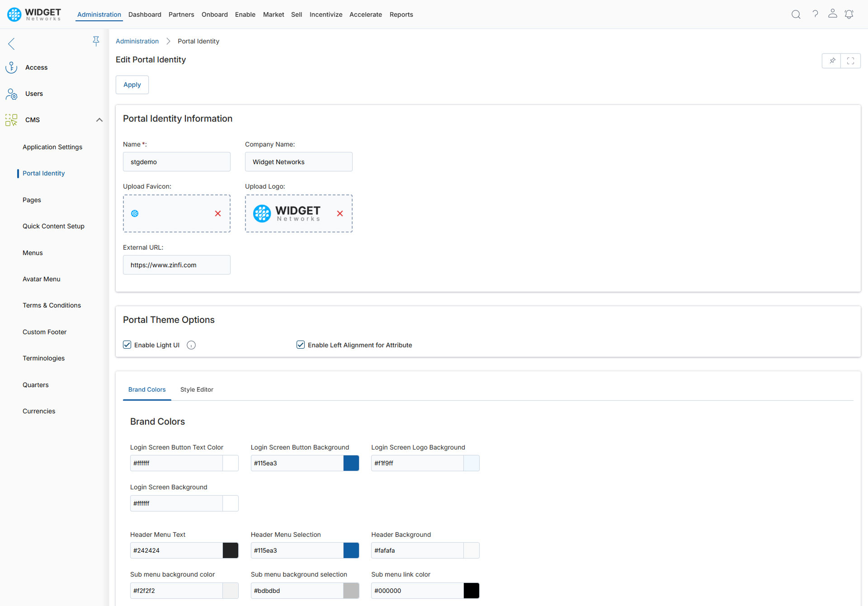Screen dimensions: 868x606
Task: Uncheck Enable Left Alignment for Attribute
Action: point(301,345)
